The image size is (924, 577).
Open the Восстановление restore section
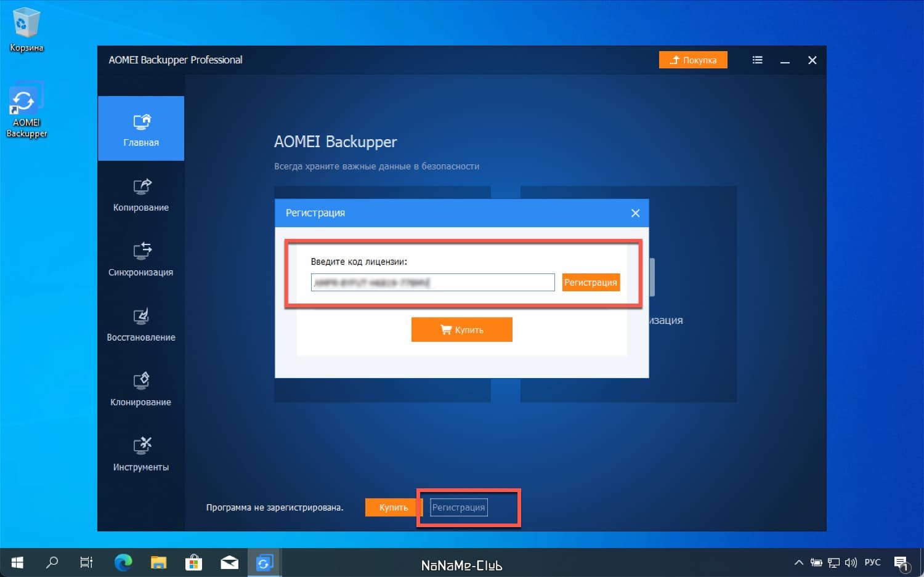[141, 324]
